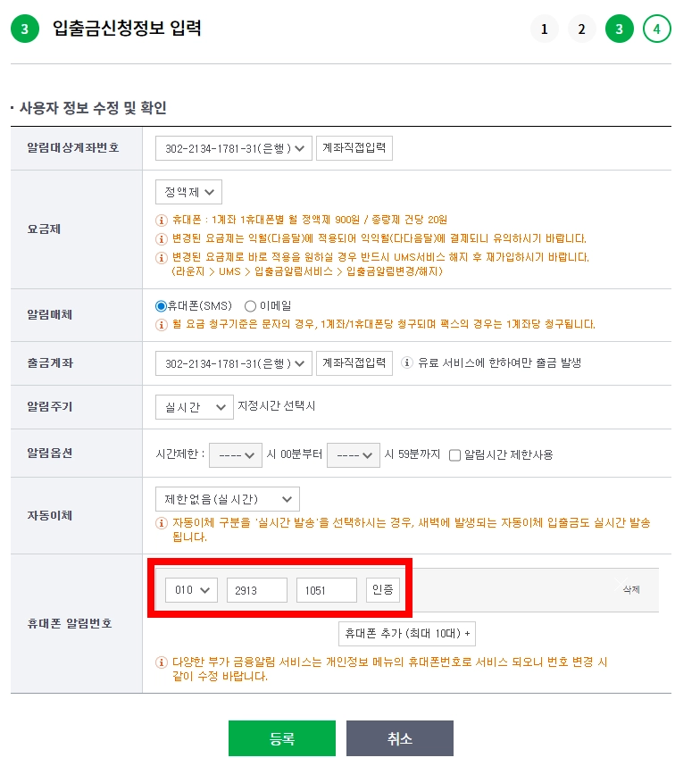Click 취소 cancel button

(x=399, y=738)
